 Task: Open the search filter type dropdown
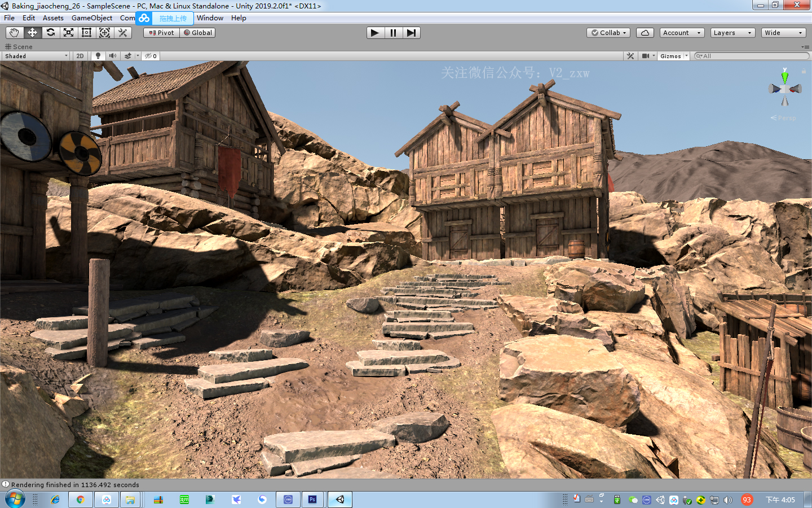pyautogui.click(x=699, y=56)
